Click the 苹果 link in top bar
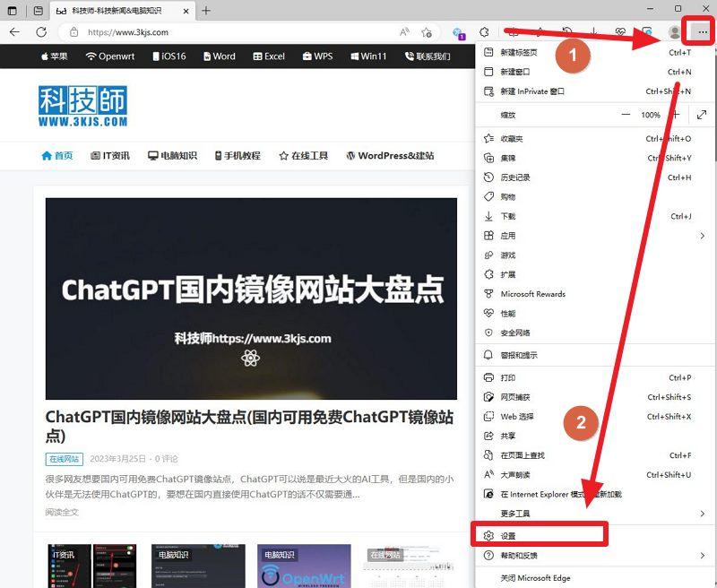This screenshot has width=717, height=588. pyautogui.click(x=55, y=56)
